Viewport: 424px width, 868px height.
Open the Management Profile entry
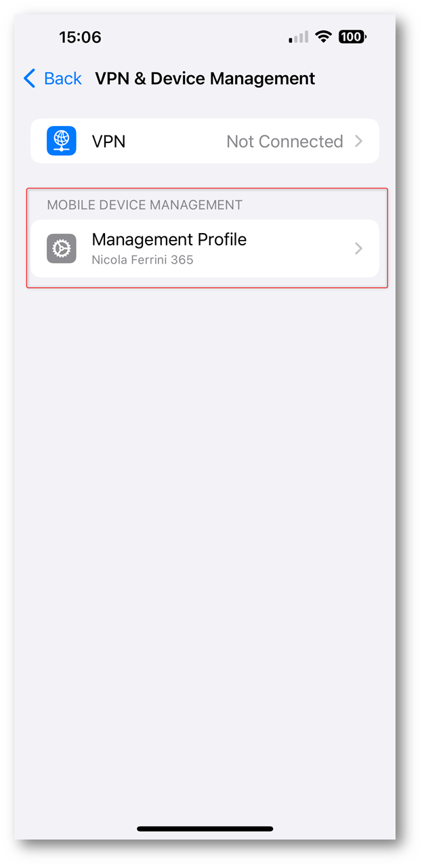point(205,249)
